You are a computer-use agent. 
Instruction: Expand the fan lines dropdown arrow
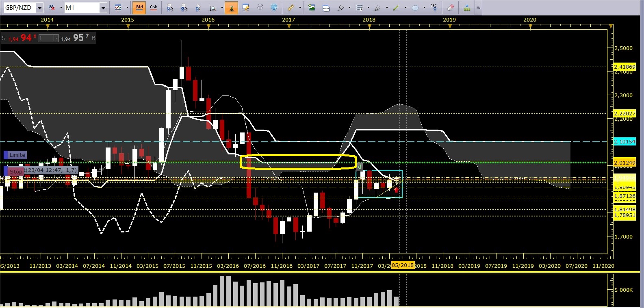coord(387,8)
